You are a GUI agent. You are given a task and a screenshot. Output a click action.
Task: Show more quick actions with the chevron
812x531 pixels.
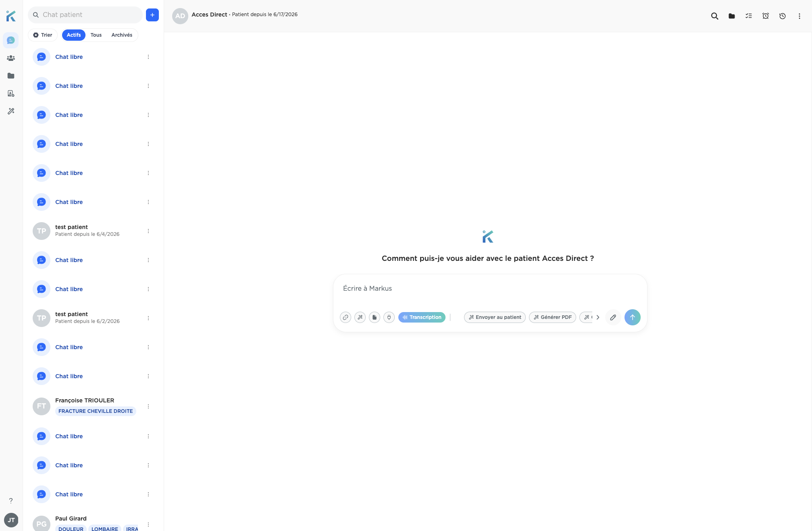pyautogui.click(x=598, y=317)
